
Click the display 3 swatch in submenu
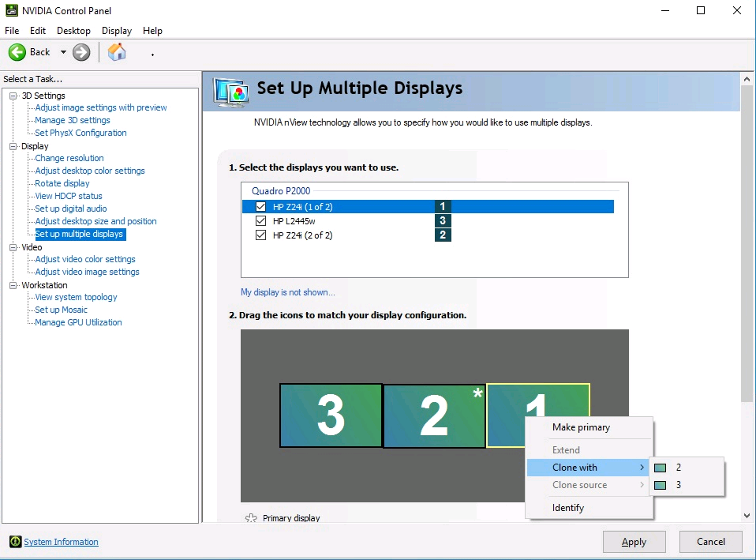click(x=660, y=485)
